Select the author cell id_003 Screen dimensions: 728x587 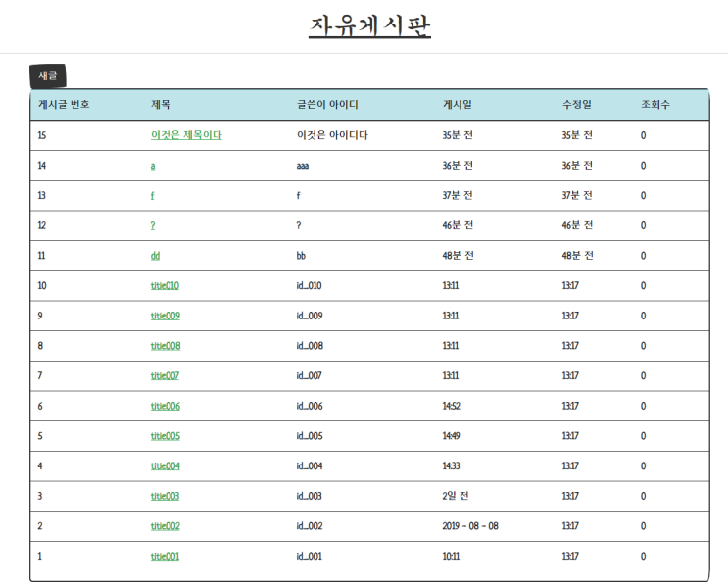click(x=310, y=496)
